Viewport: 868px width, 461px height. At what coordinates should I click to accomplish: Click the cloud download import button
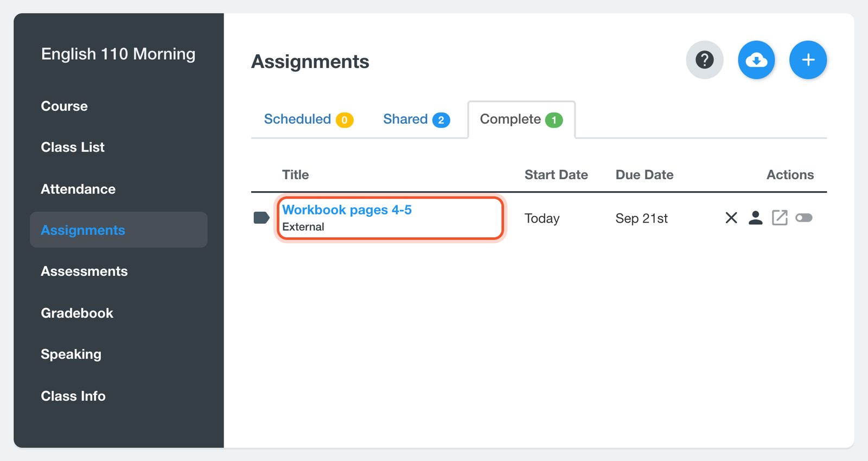coord(756,60)
